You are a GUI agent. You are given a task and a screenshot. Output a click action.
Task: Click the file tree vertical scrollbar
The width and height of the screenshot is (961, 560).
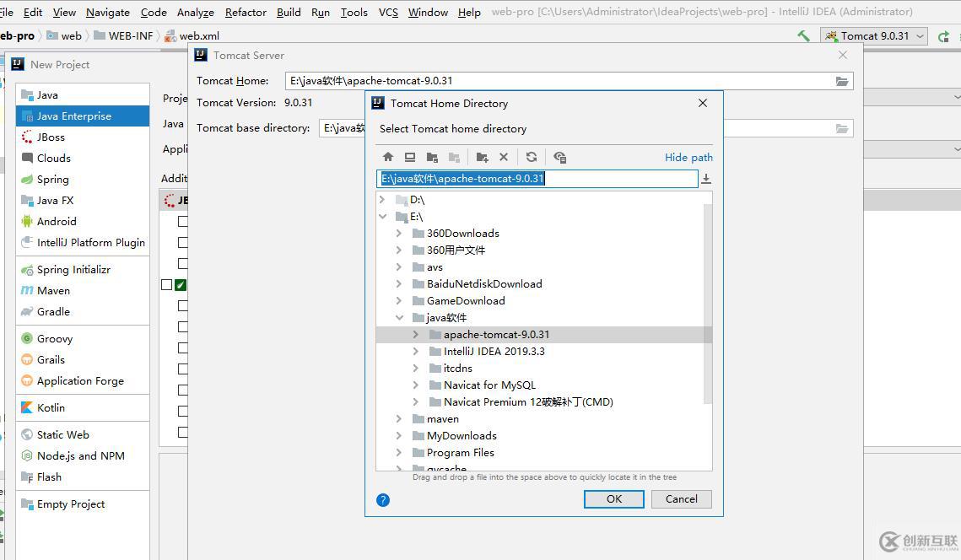click(x=708, y=304)
